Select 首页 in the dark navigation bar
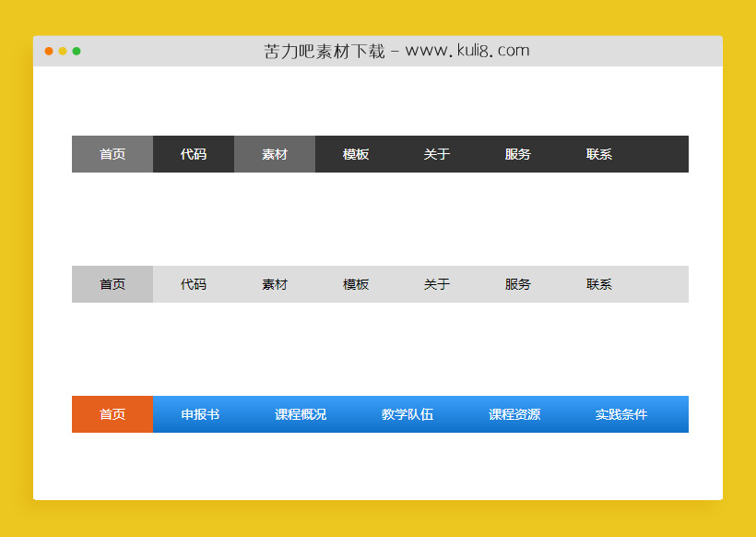Viewport: 756px width, 537px height. [112, 154]
